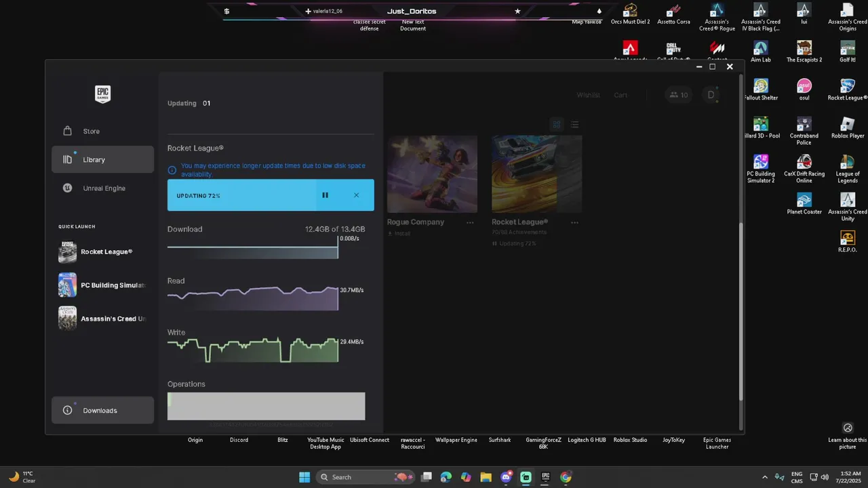The width and height of the screenshot is (868, 488).
Task: Open The Escapists 2 desktop icon
Action: 804,52
